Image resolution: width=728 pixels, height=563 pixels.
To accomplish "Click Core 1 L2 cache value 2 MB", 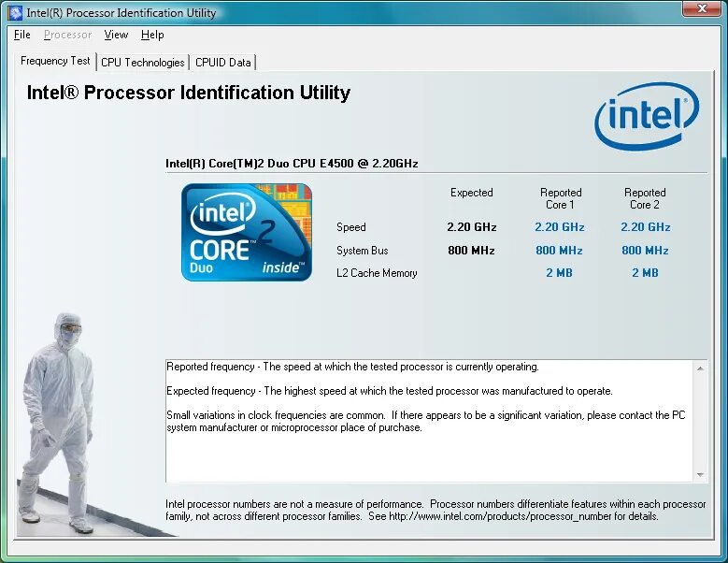I will click(x=559, y=273).
